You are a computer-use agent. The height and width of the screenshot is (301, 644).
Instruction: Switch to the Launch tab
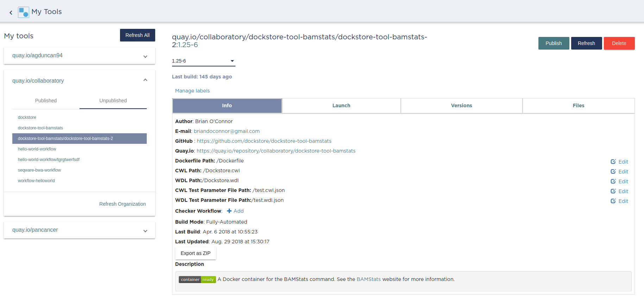point(341,105)
